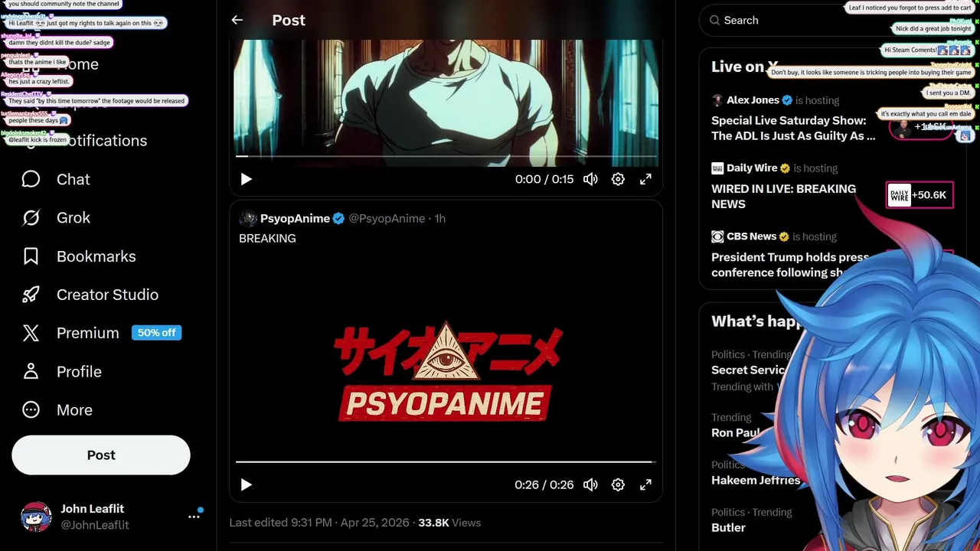Open Creator Studio from the sidebar
980x551 pixels.
pyautogui.click(x=90, y=295)
